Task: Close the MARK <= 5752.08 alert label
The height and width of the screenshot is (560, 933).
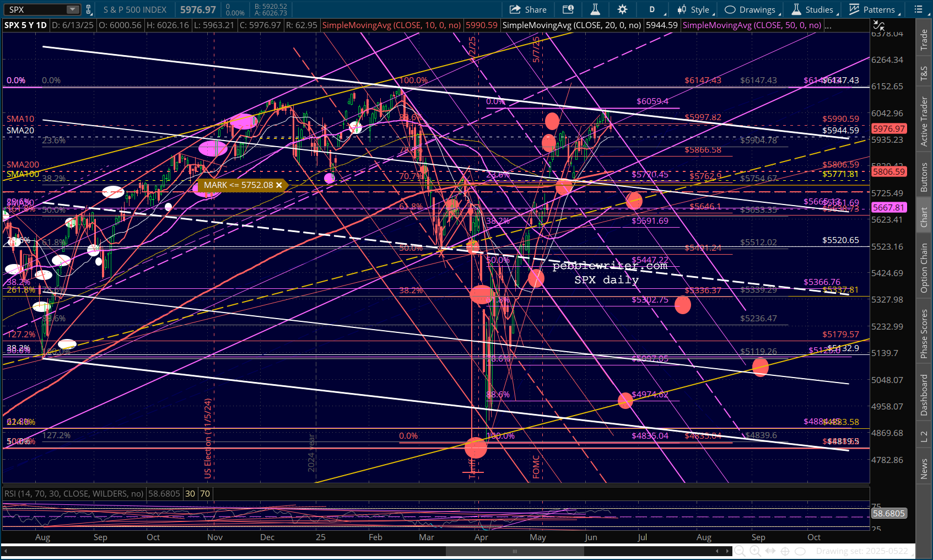Action: pos(279,185)
